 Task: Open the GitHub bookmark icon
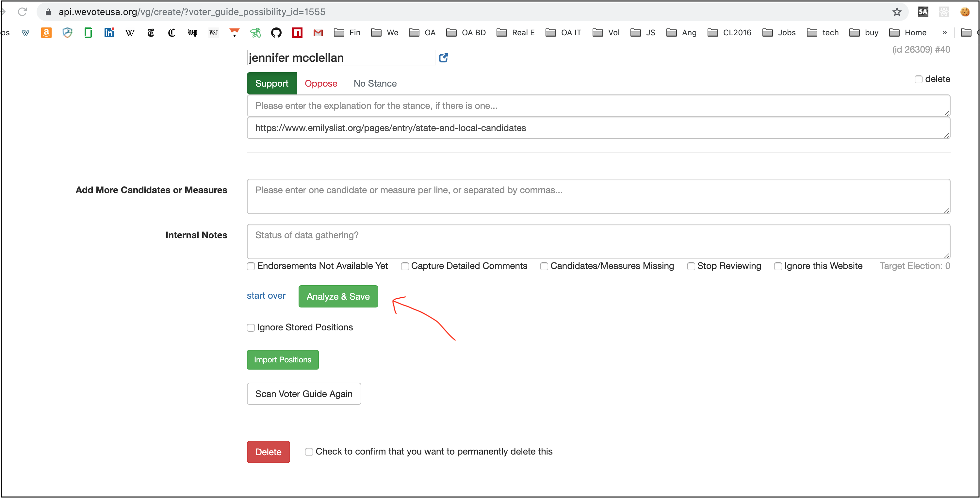coord(276,33)
